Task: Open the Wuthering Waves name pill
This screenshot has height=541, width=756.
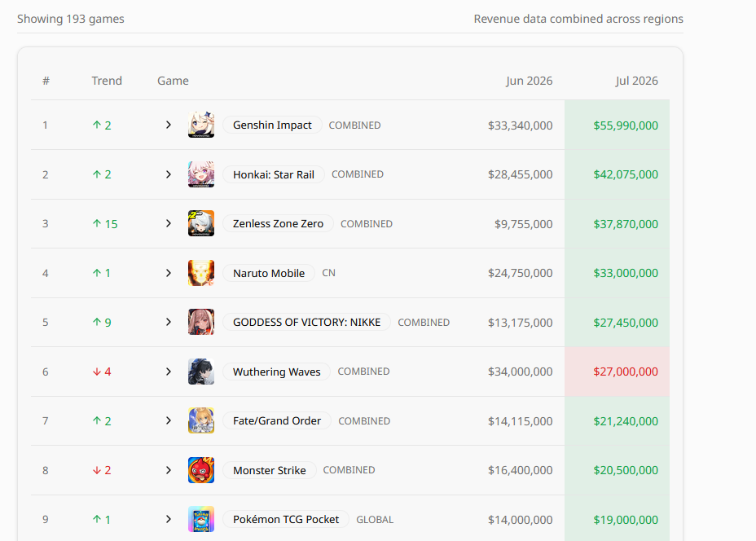Action: coord(276,372)
